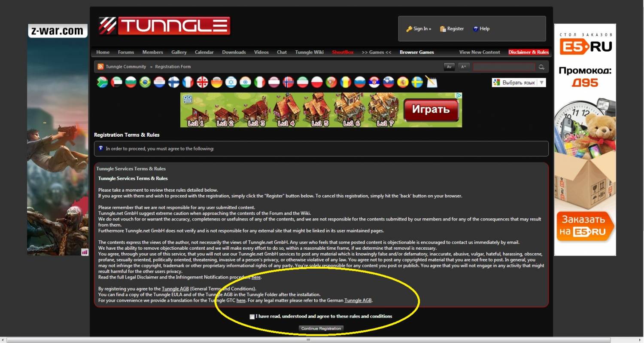This screenshot has width=644, height=343.
Task: Click the RSS feed icon
Action: 100,67
